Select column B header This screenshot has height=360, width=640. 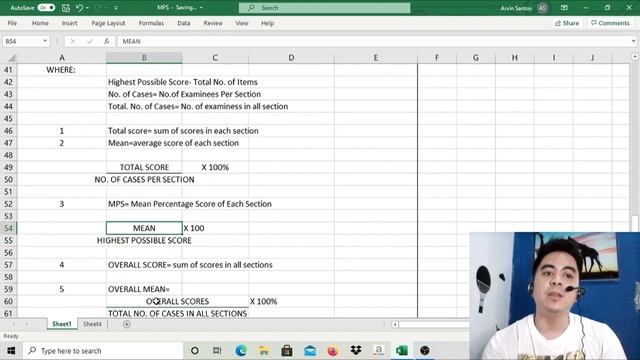tap(144, 58)
